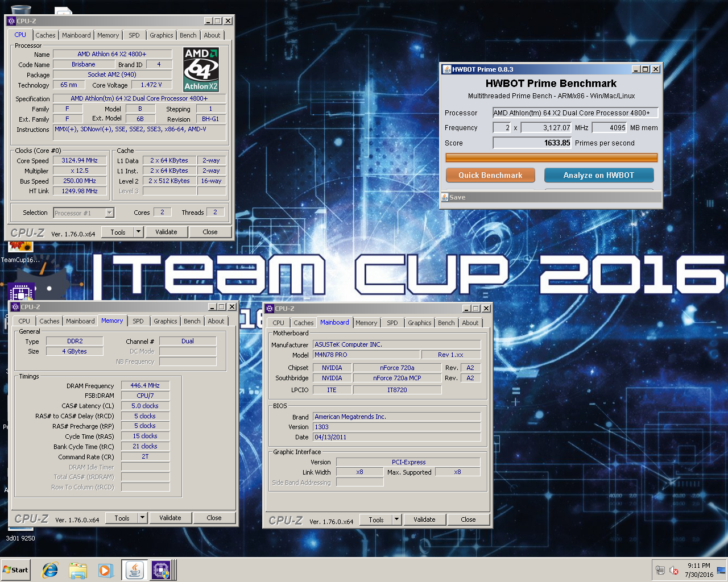The height and width of the screenshot is (582, 728).
Task: Open About tab in top CPU-Z window
Action: click(212, 35)
